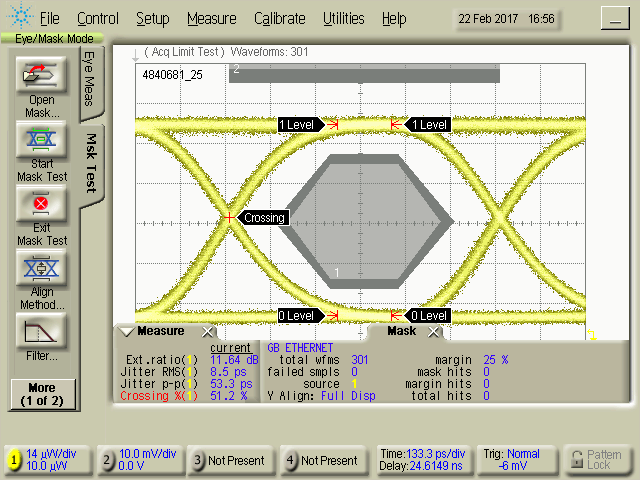Open the Filter settings
Viewport: 640px width, 480px height.
41,331
